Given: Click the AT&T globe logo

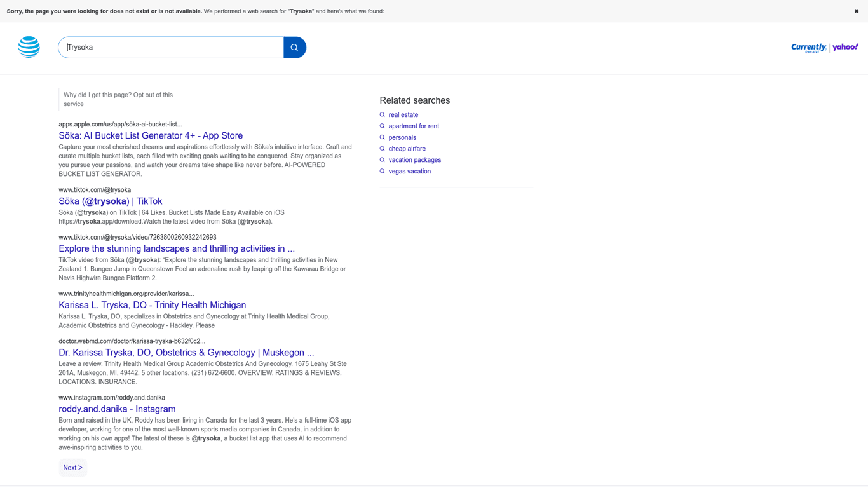Looking at the screenshot, I should 29,47.
